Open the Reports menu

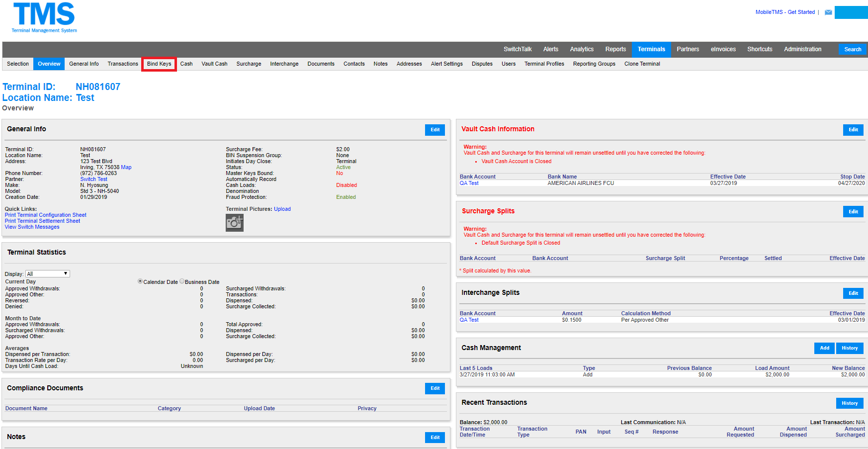tap(615, 49)
